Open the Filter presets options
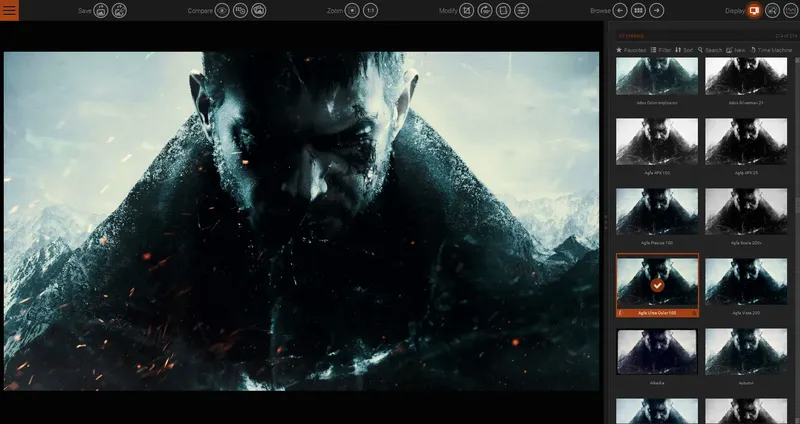 [x=661, y=50]
